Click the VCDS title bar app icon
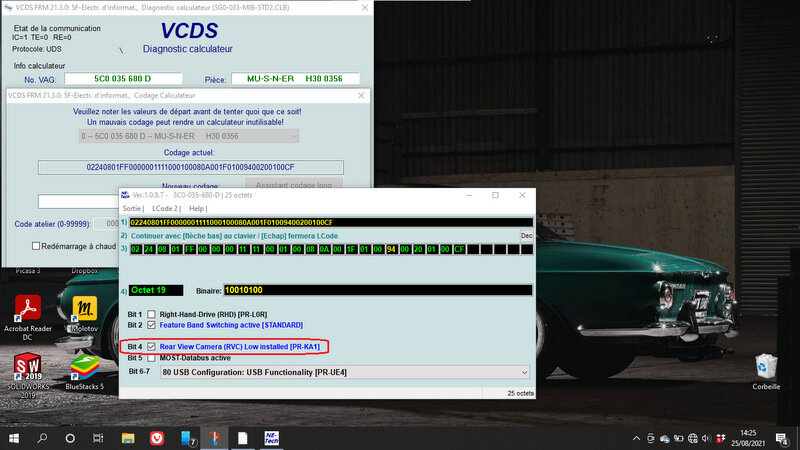This screenshot has width=800, height=450. [x=8, y=7]
